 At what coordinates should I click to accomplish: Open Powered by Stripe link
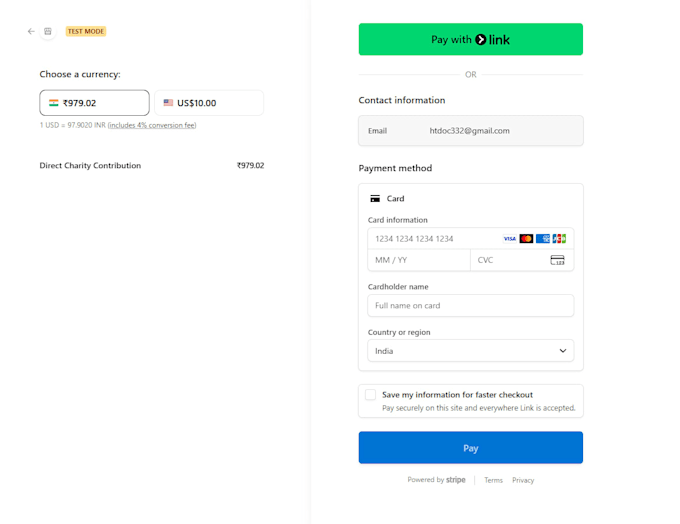(436, 480)
